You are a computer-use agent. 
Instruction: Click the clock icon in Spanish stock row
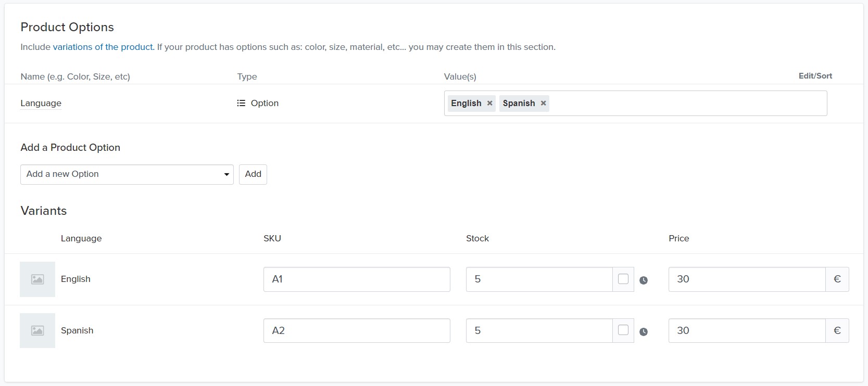644,332
